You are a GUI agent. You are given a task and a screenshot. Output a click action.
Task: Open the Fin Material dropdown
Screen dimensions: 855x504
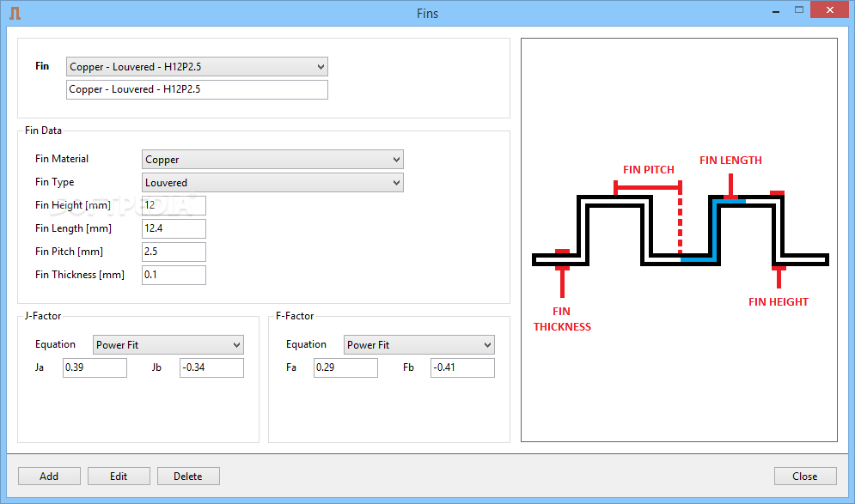[272, 160]
